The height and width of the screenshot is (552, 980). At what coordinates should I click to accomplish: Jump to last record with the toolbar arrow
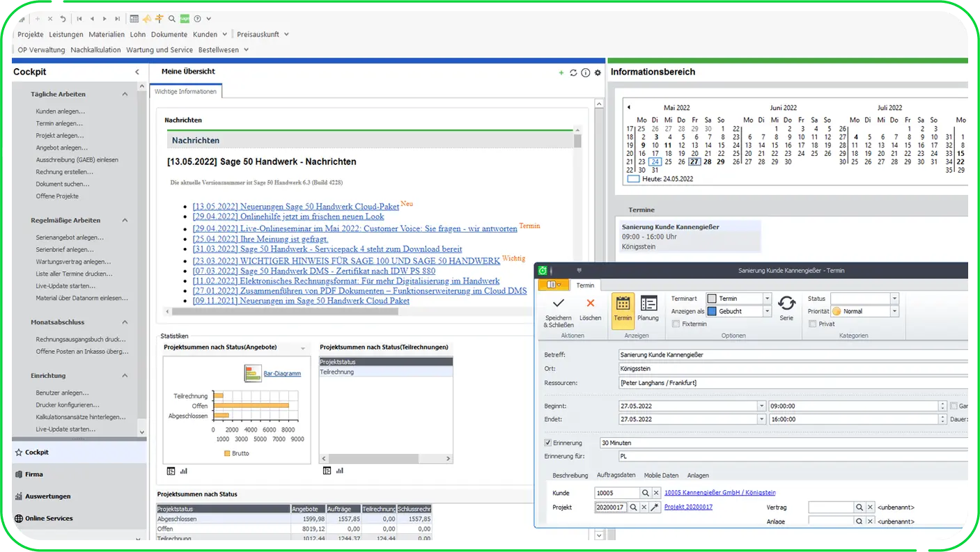coord(117,19)
